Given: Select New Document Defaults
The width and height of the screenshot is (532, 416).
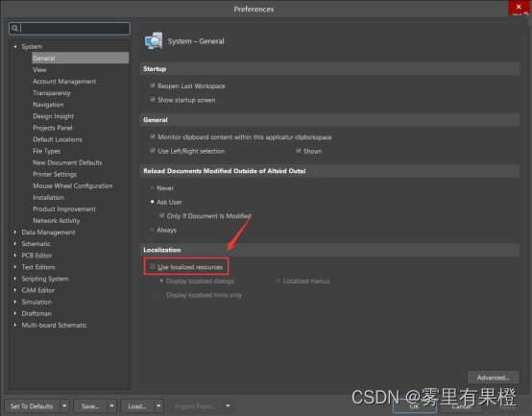Looking at the screenshot, I should click(67, 162).
